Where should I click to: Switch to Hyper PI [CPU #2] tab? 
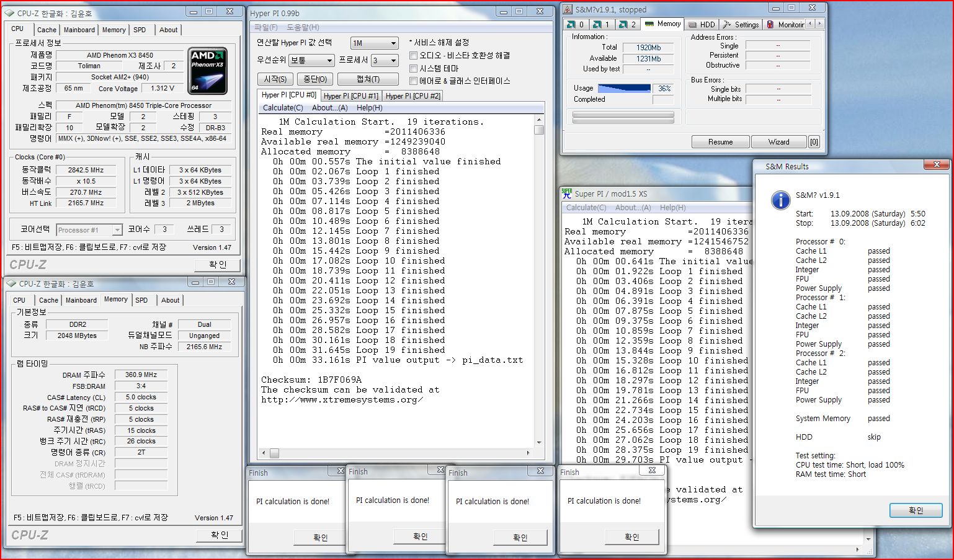[x=412, y=96]
